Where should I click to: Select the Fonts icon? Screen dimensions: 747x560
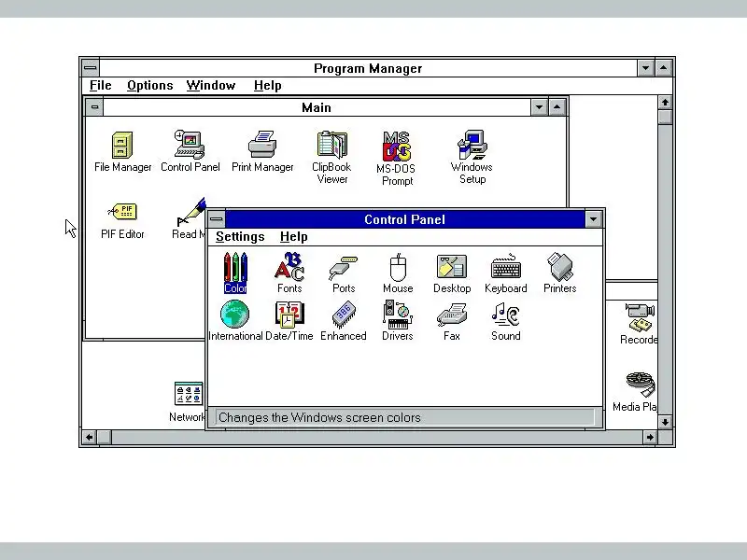[289, 267]
